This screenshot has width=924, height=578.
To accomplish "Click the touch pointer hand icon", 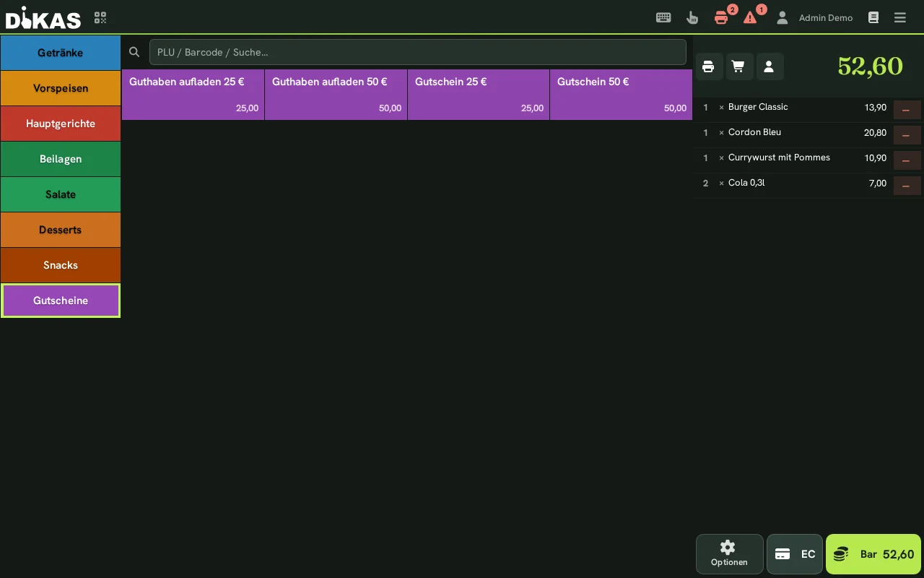I will coord(692,17).
